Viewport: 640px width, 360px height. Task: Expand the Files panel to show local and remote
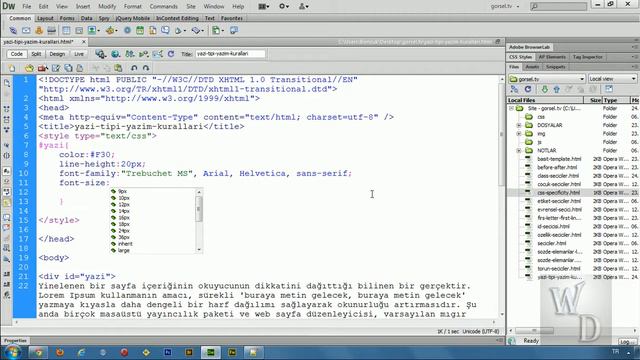pos(609,89)
